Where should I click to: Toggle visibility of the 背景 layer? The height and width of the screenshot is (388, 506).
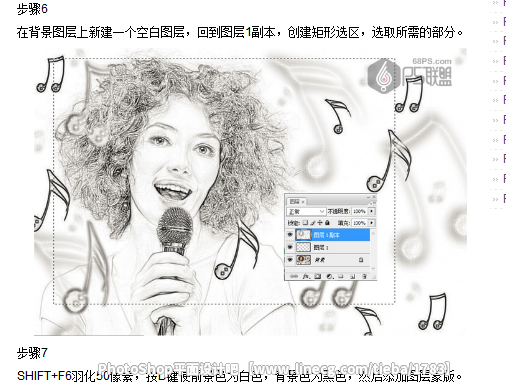[x=290, y=260]
